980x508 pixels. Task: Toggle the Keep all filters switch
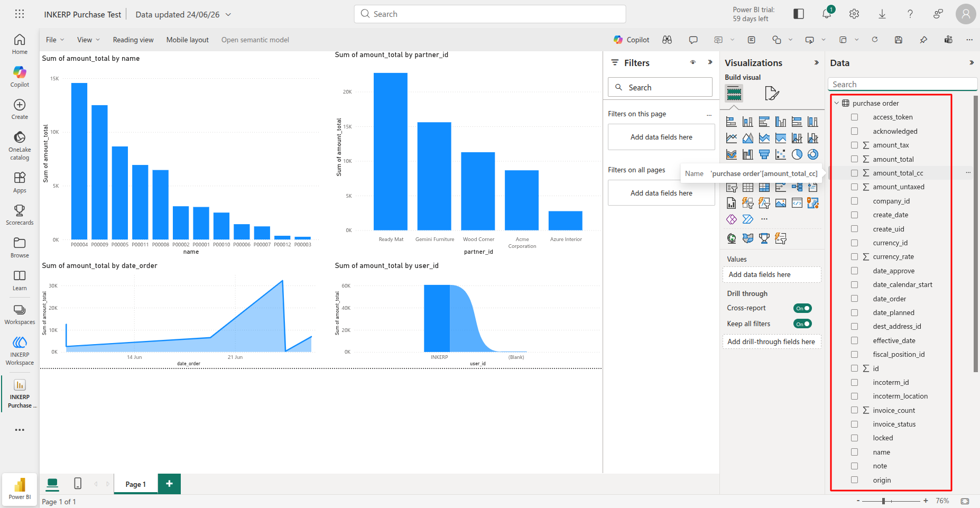(x=802, y=324)
